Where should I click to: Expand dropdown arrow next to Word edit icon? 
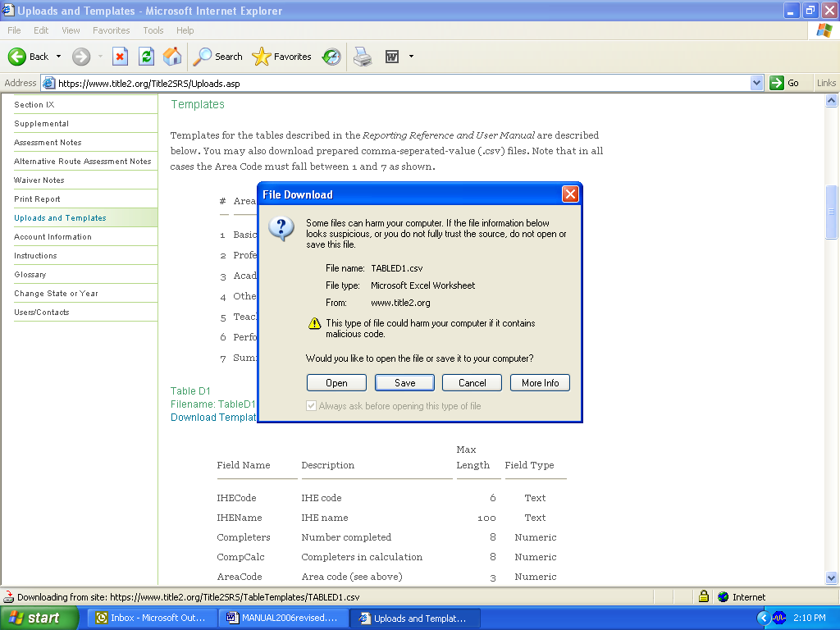pyautogui.click(x=411, y=57)
